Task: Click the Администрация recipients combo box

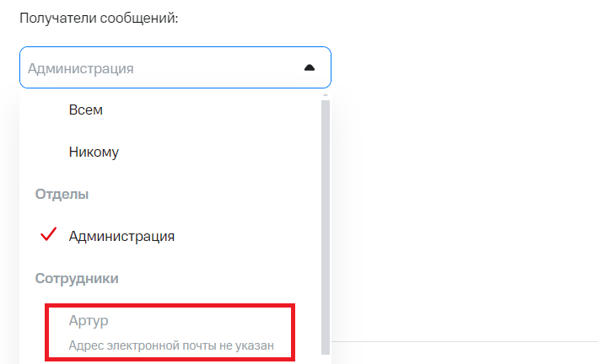Action: [160, 68]
